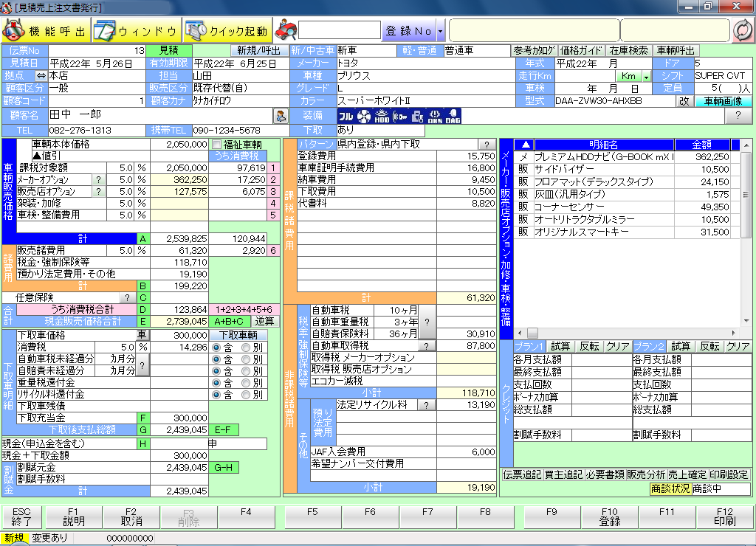The height and width of the screenshot is (546, 756).
Task: Select 別 radio for 自動車税未経過分 row
Action: tap(247, 359)
